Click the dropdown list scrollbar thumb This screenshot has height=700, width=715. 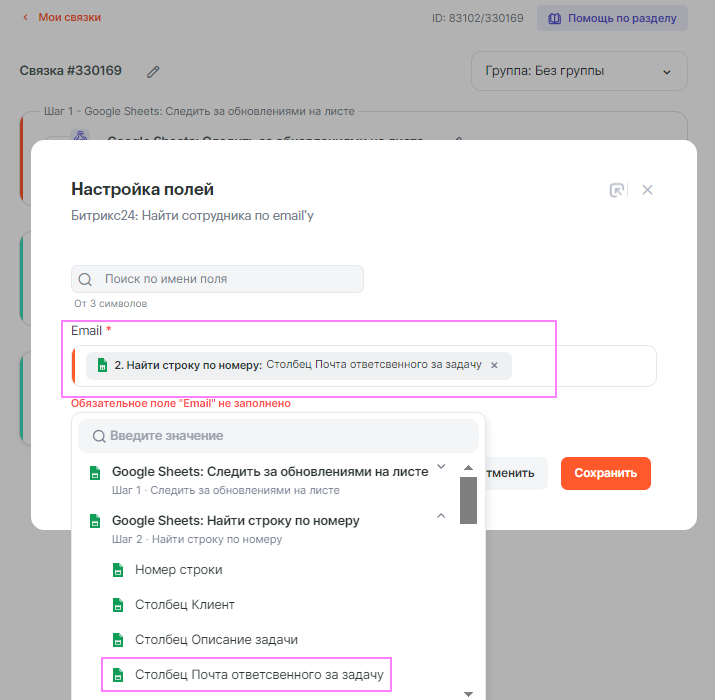tap(467, 500)
